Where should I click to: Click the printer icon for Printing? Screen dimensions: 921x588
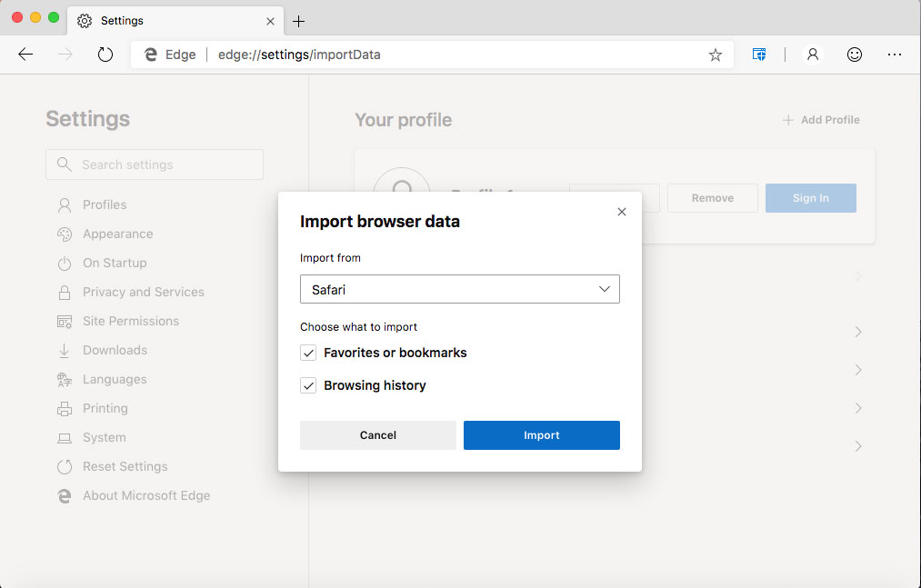pyautogui.click(x=65, y=409)
